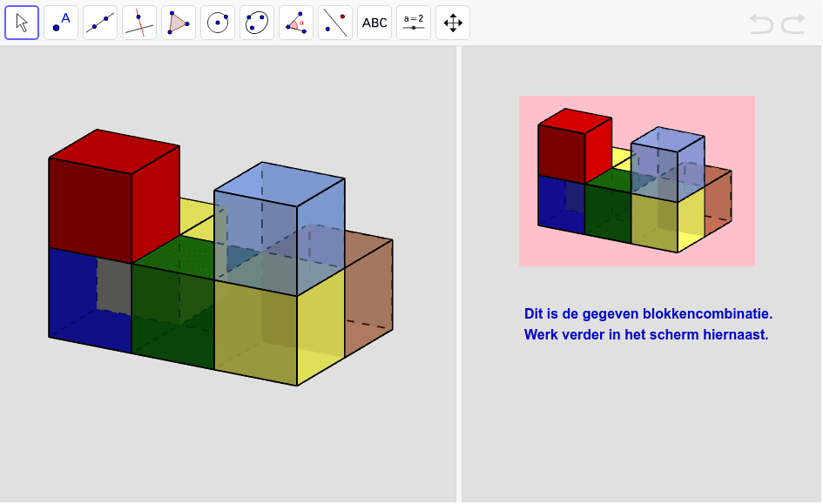Click the Redo arrow
The height and width of the screenshot is (504, 823).
point(793,24)
